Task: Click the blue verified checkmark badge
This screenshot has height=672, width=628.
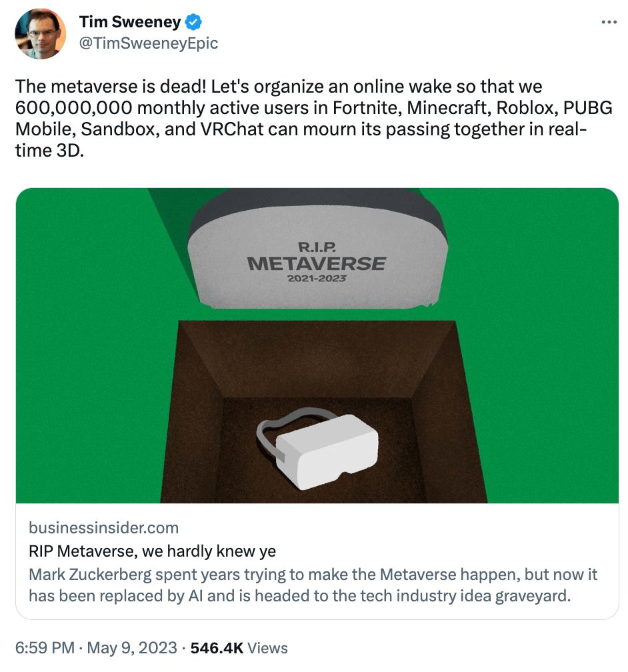Action: [x=193, y=22]
